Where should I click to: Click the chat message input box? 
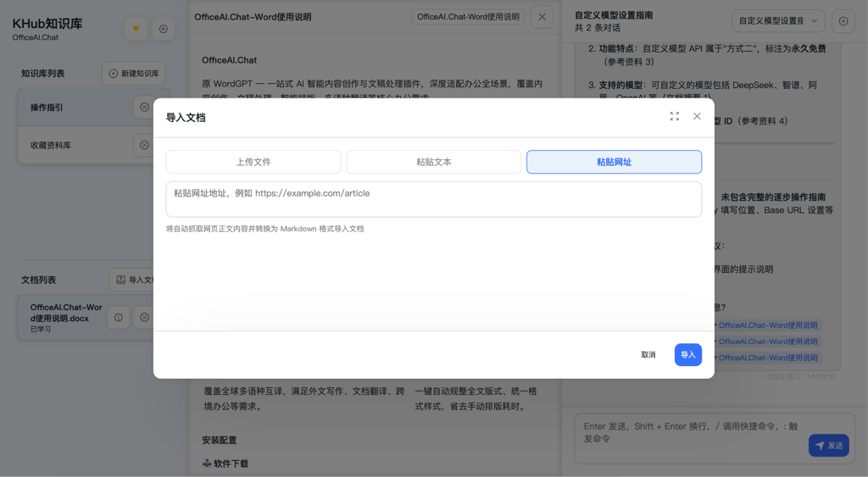(691, 439)
